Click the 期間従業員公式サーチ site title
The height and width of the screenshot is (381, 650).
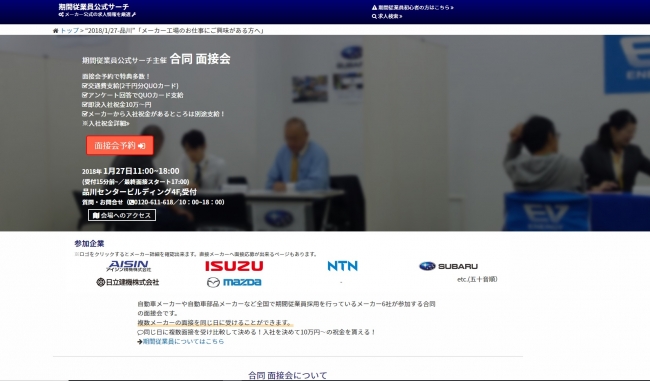click(x=94, y=7)
